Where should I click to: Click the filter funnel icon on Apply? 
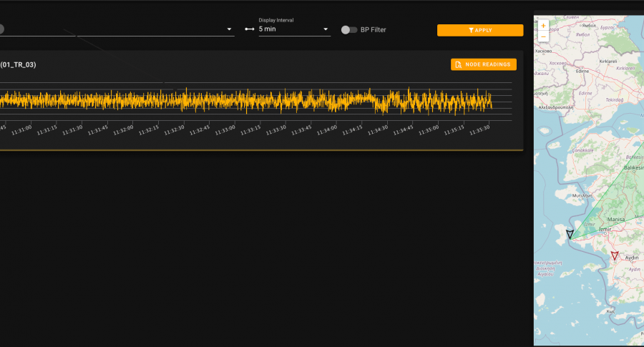click(470, 30)
